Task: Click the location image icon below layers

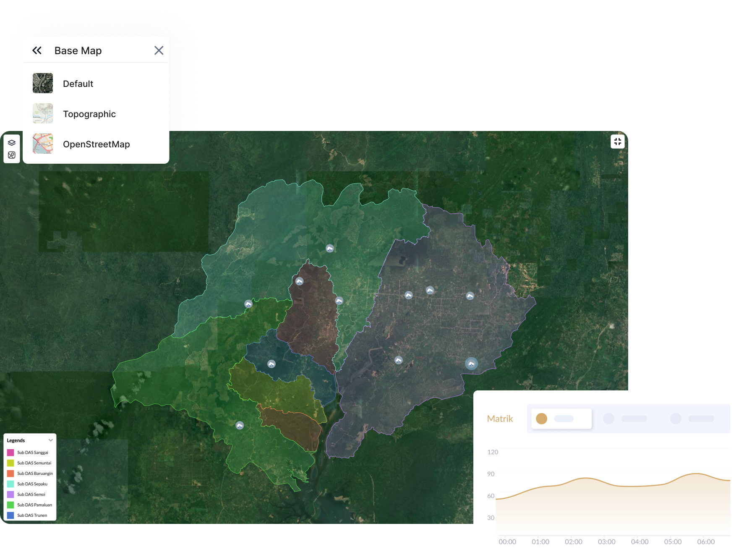Action: point(12,155)
